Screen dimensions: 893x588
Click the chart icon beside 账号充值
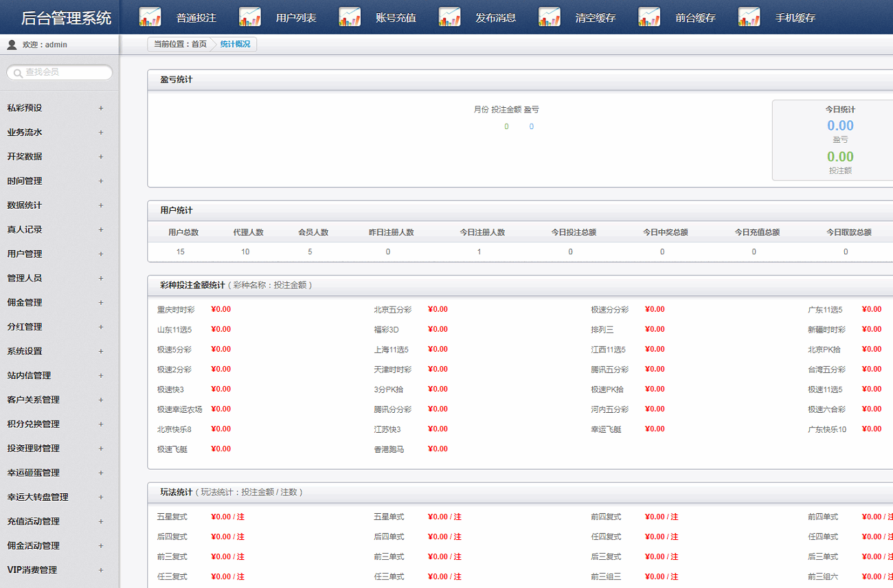coord(350,17)
